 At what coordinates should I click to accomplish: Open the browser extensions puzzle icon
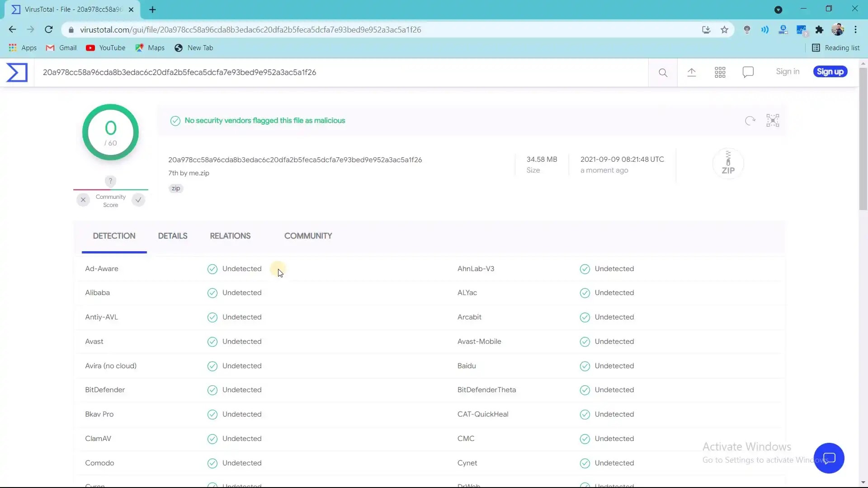point(819,30)
